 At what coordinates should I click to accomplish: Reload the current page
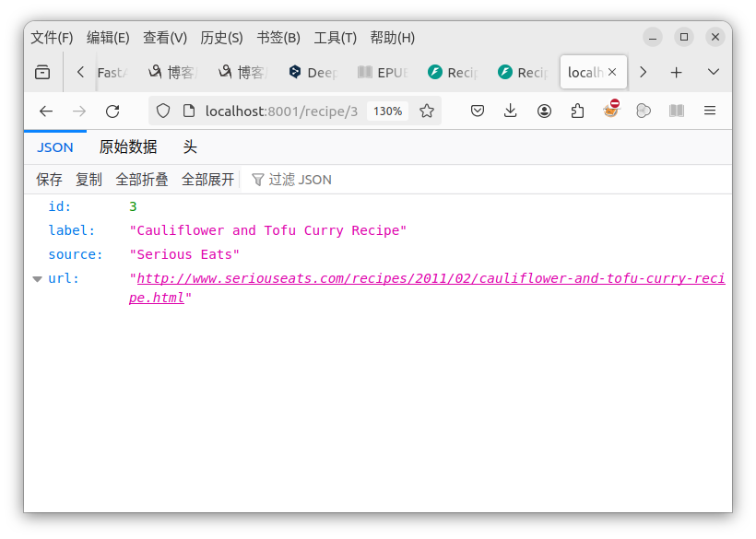point(112,111)
